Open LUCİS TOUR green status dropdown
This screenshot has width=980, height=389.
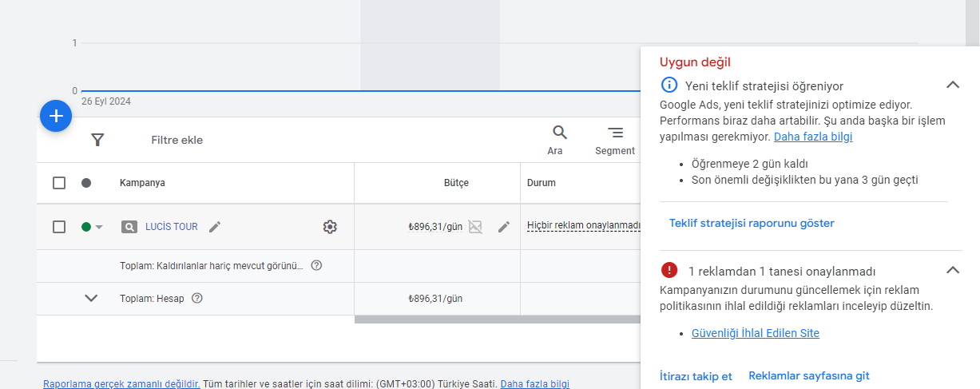[x=93, y=227]
